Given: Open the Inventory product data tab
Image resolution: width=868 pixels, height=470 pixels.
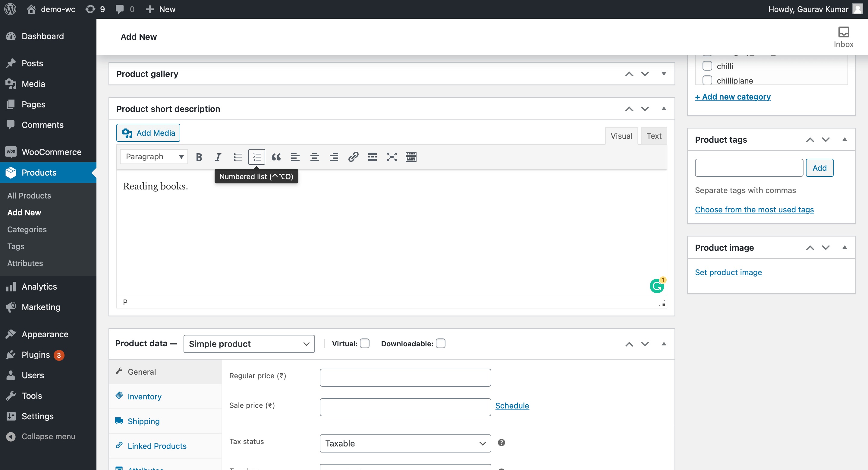Looking at the screenshot, I should pyautogui.click(x=144, y=396).
